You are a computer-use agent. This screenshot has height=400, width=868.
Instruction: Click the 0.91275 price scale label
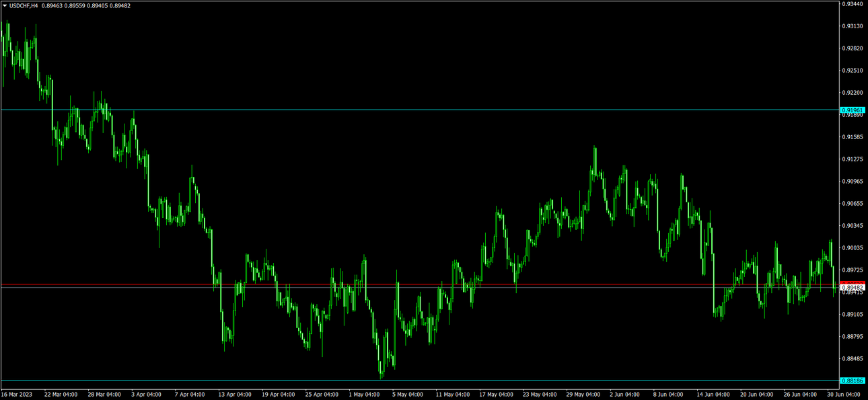pos(853,159)
